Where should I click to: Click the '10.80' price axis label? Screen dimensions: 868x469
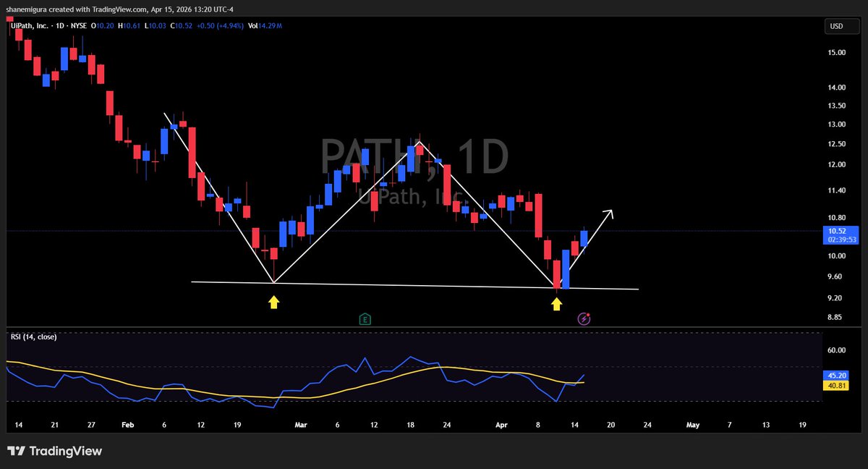[x=836, y=218]
